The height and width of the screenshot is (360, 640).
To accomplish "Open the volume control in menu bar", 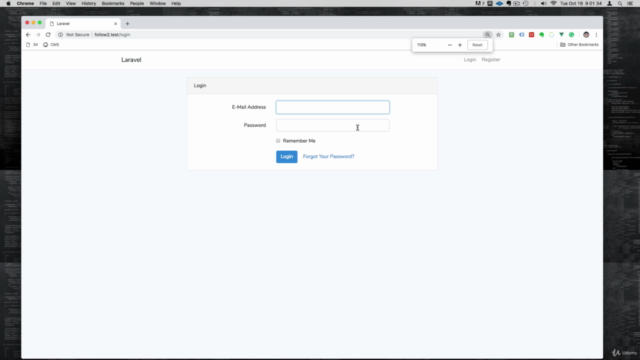I will (x=543, y=3).
